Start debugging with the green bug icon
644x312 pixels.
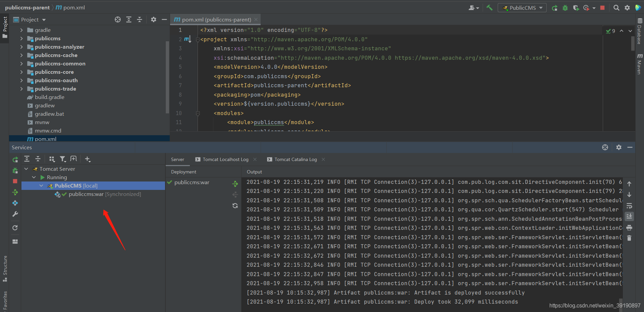(x=565, y=8)
